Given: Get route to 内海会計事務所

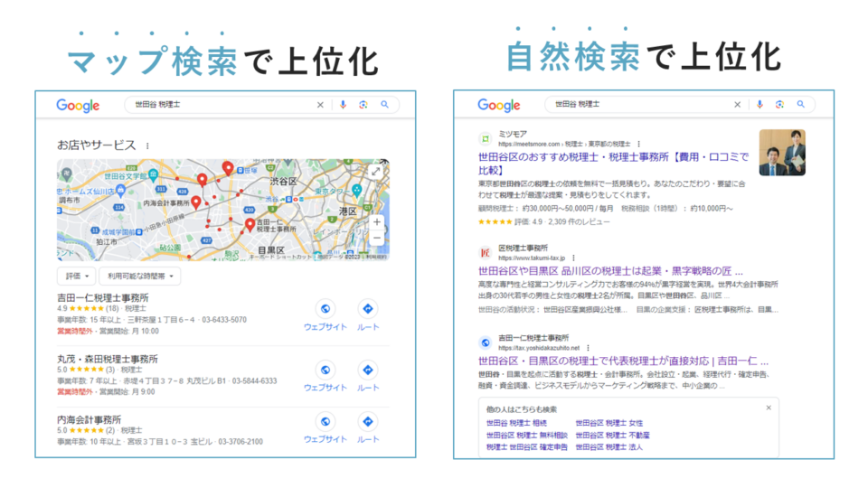Looking at the screenshot, I should point(368,427).
